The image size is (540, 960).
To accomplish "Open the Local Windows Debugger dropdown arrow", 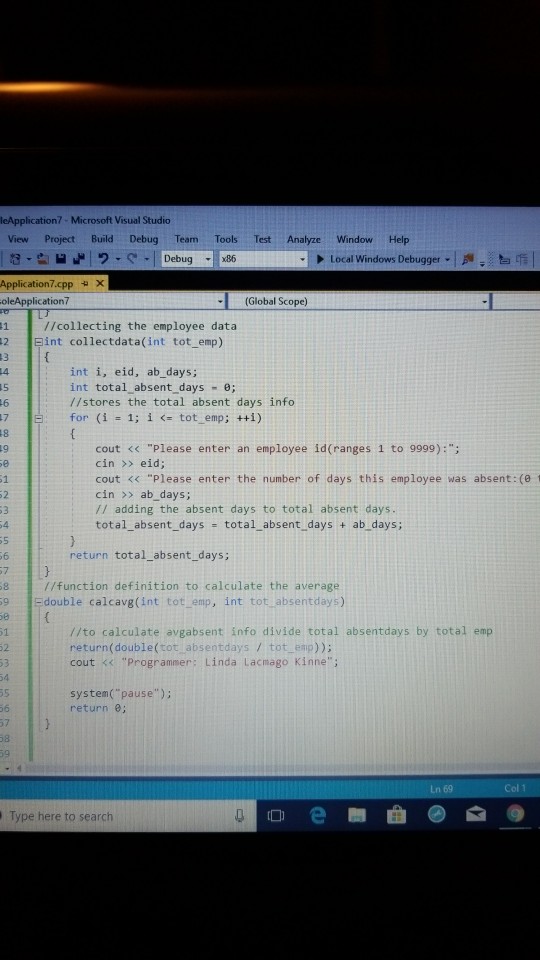I will pos(448,260).
